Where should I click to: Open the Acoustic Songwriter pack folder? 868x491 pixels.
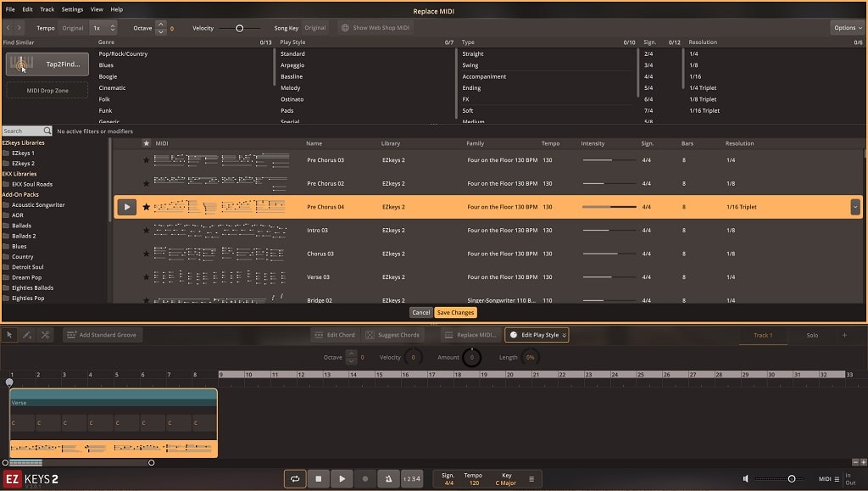coord(38,205)
